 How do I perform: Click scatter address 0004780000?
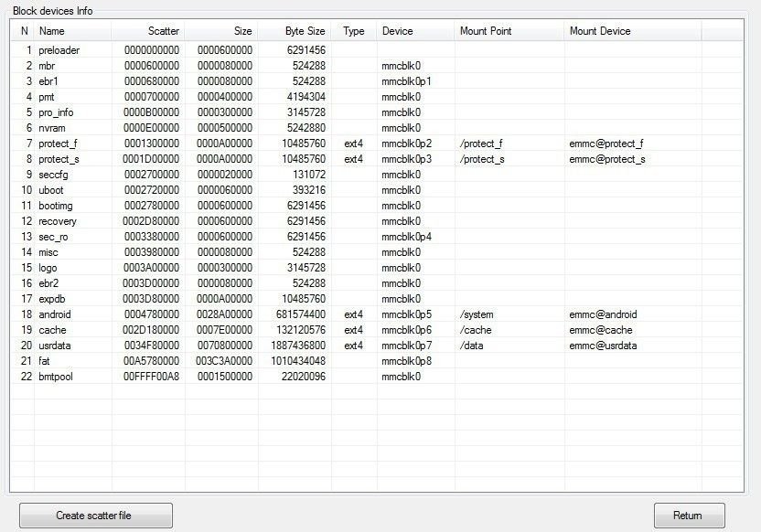click(152, 314)
